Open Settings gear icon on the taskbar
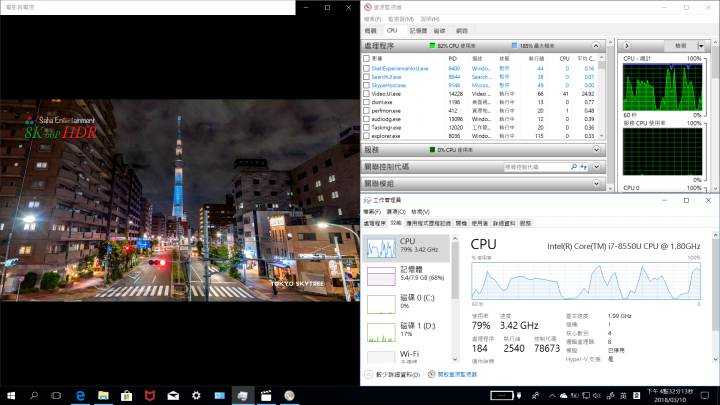The image size is (720, 405). point(196,395)
